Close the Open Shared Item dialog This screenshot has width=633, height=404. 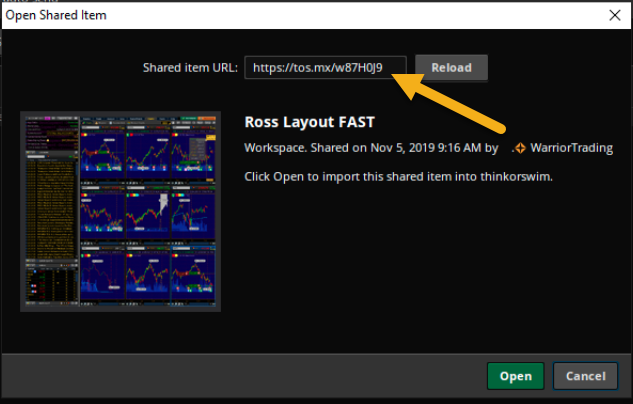(x=614, y=16)
